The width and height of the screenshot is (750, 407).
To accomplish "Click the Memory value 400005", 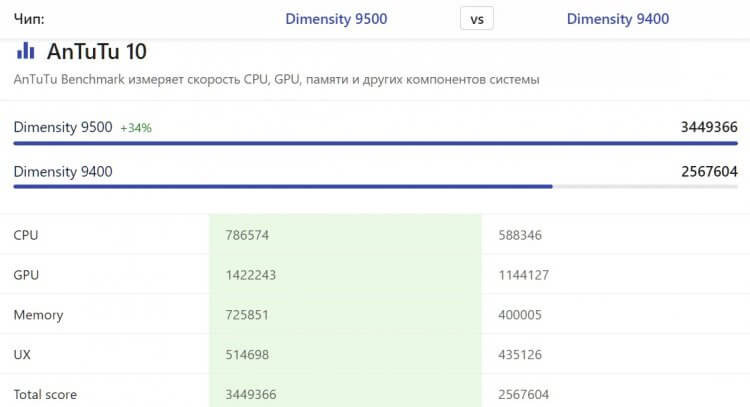I will click(x=520, y=315).
